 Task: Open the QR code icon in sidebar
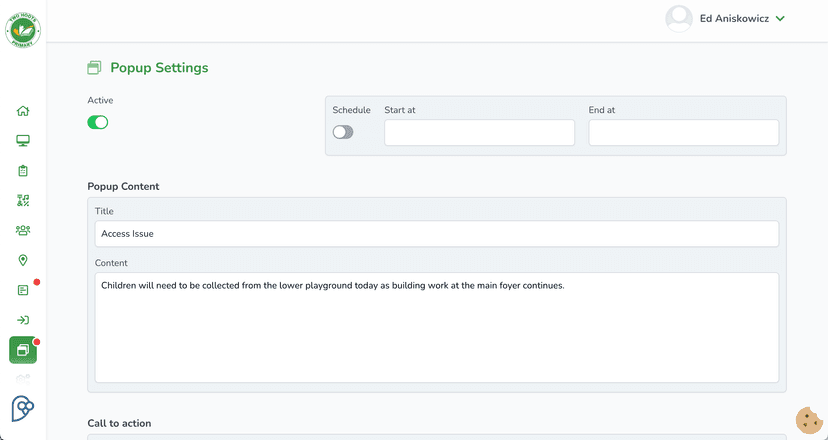(x=23, y=200)
